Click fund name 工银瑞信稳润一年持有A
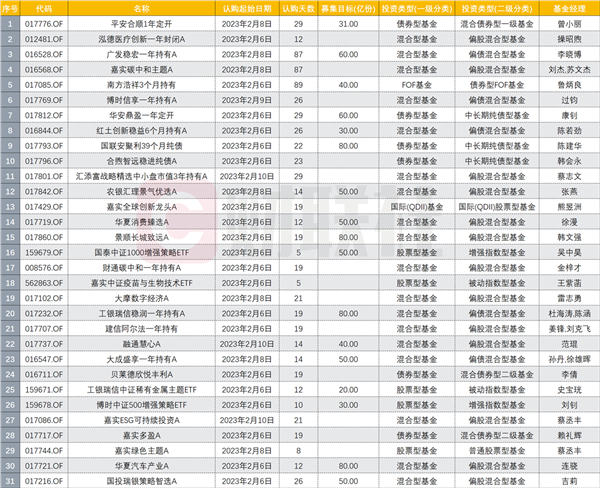 pos(142,313)
